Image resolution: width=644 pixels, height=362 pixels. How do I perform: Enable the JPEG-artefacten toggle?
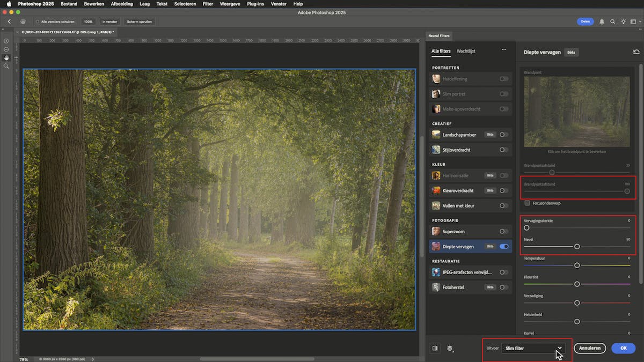[x=504, y=272]
